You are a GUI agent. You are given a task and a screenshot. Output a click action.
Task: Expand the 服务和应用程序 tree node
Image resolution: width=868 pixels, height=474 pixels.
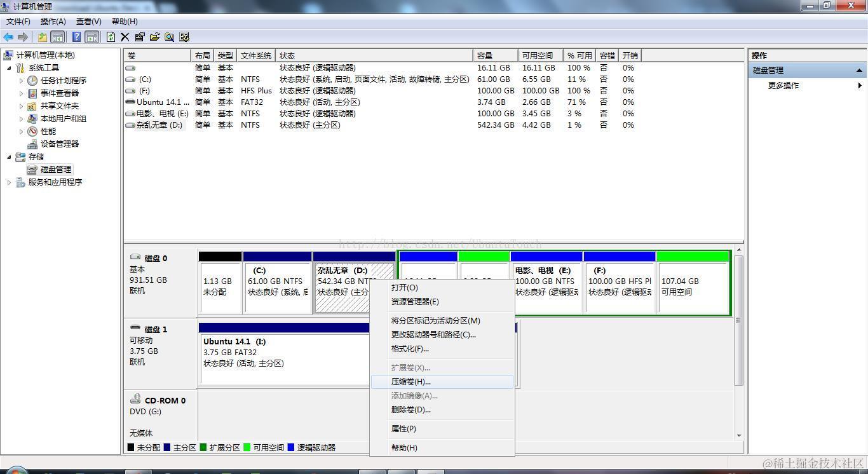point(9,182)
